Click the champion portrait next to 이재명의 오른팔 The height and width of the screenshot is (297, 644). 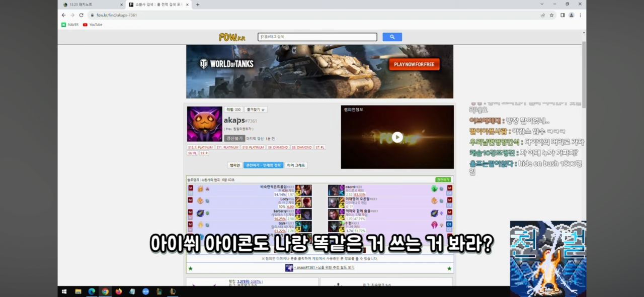pos(334,202)
